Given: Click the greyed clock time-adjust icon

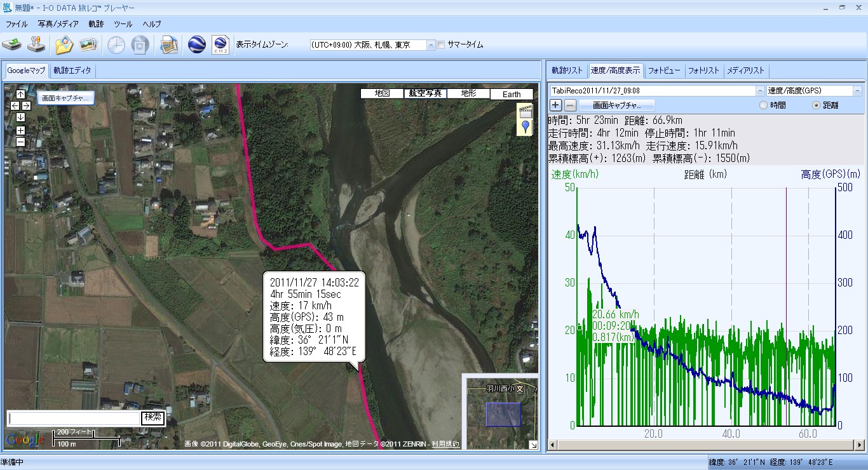Looking at the screenshot, I should (116, 45).
